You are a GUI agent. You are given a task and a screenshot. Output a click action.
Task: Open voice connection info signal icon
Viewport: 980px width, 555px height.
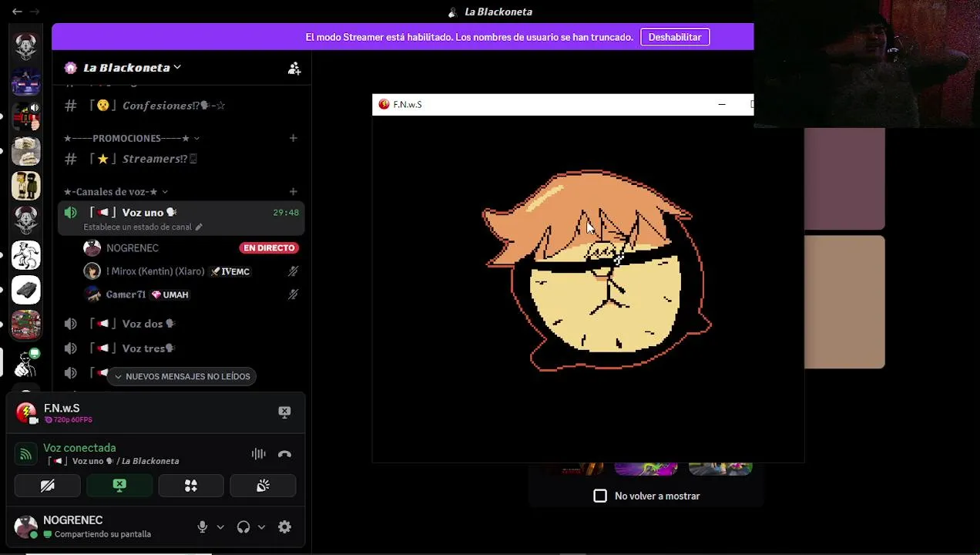pyautogui.click(x=25, y=454)
